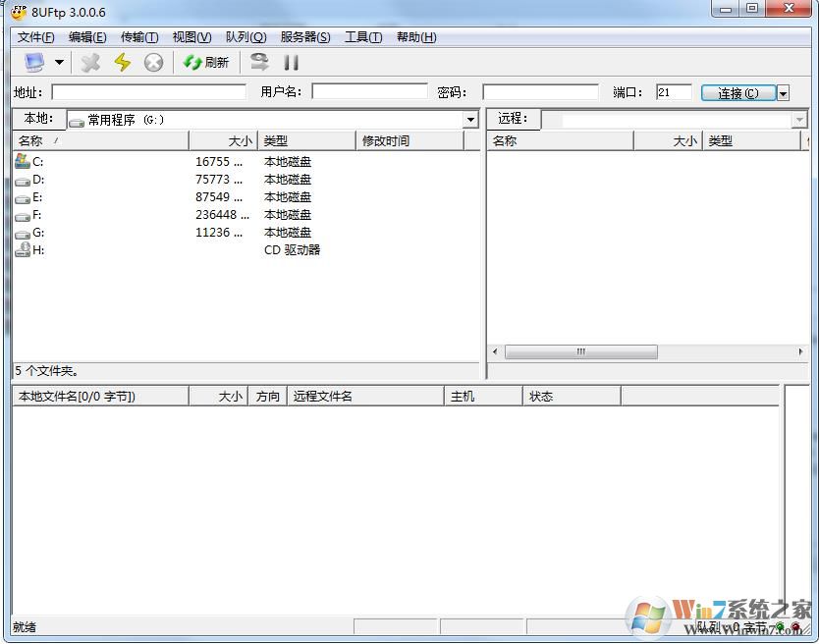Select the Disconnect (X) toolbar icon
Screen dimensions: 819x644
(90, 62)
